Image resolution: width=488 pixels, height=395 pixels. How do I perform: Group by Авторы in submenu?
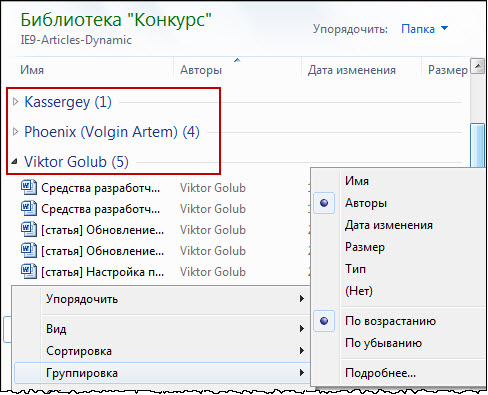coord(366,203)
